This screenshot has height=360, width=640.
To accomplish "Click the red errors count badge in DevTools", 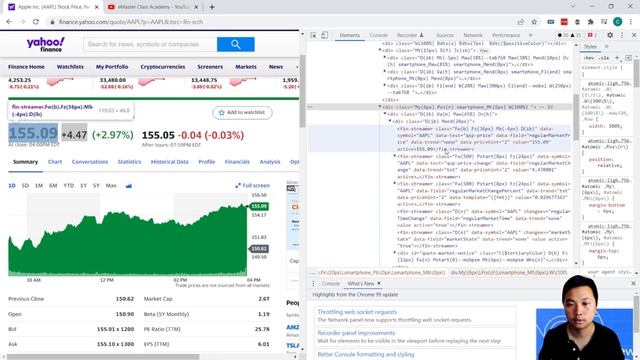I will 592,35.
